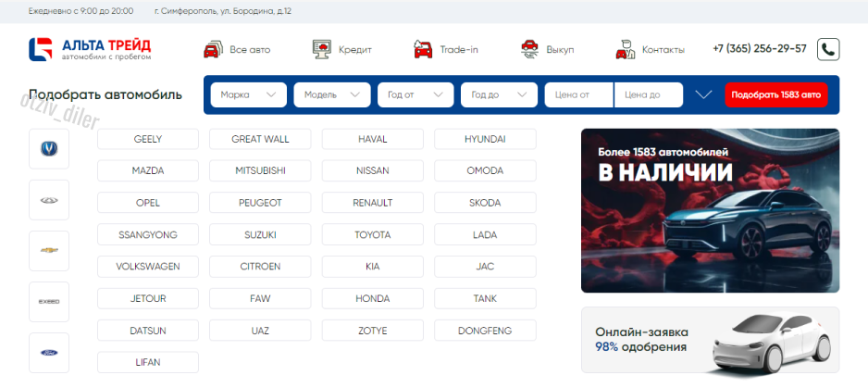Image resolution: width=868 pixels, height=388 pixels.
Task: Click the JAC brand button
Action: (x=485, y=267)
